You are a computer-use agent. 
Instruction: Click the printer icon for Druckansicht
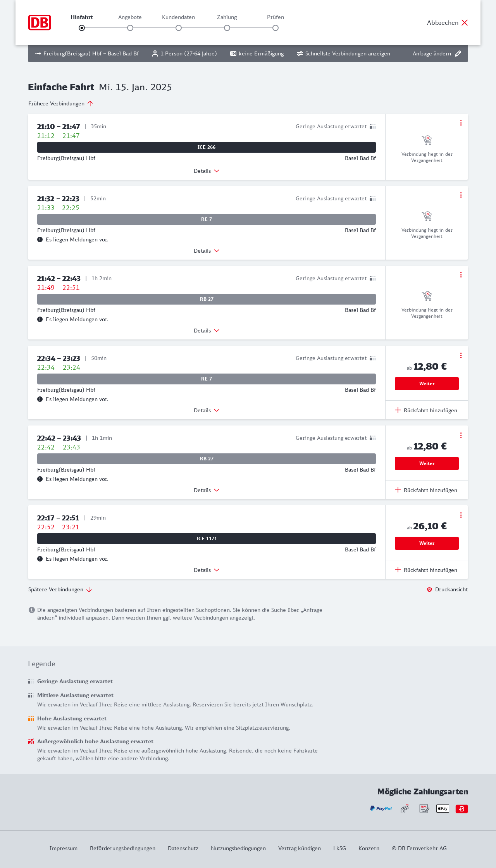pos(429,589)
